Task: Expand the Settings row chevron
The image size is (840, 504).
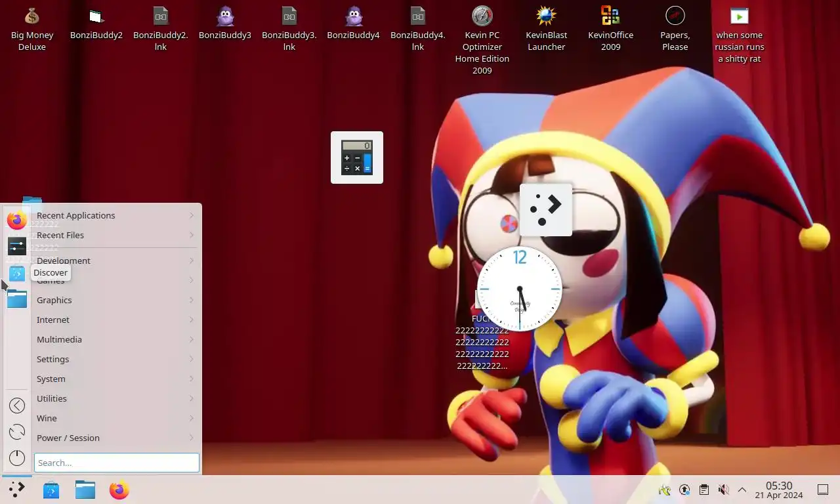Action: coord(192,359)
